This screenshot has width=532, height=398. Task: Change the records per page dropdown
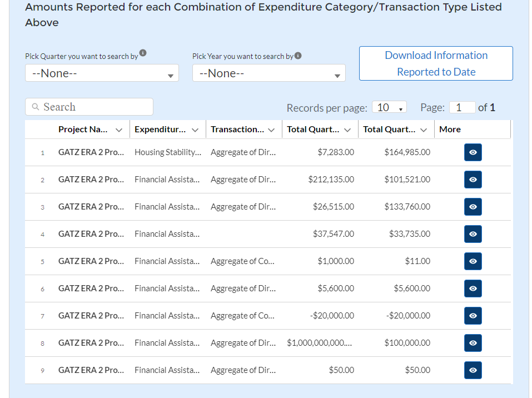[x=389, y=107]
